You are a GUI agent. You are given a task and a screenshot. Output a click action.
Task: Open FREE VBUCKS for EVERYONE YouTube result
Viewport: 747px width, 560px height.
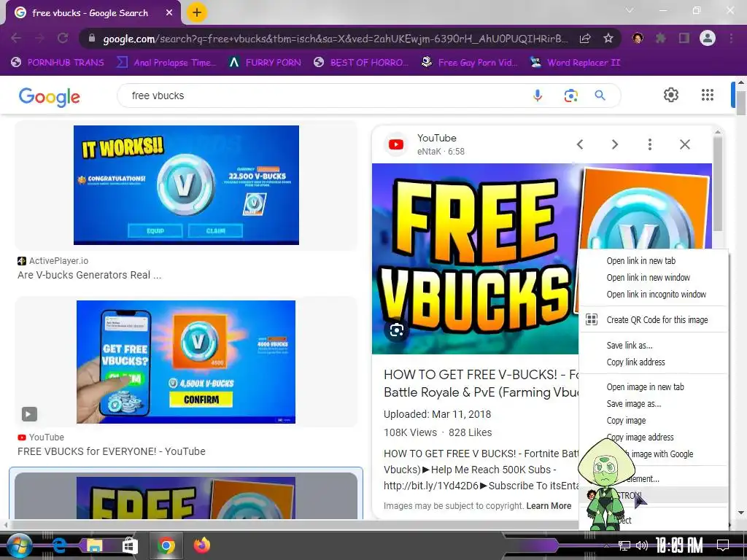112,451
